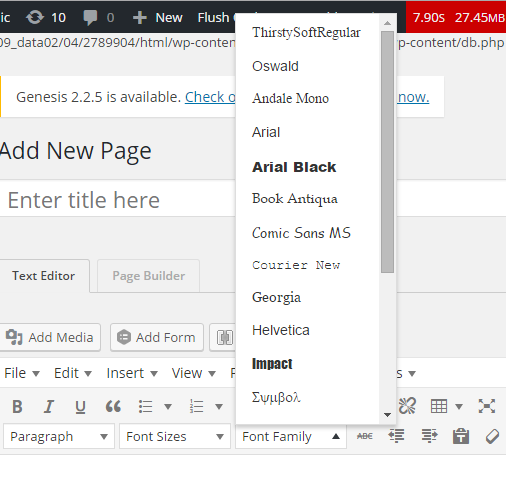Toggle fullscreen editor mode
Image resolution: width=506 pixels, height=488 pixels.
[x=487, y=406]
